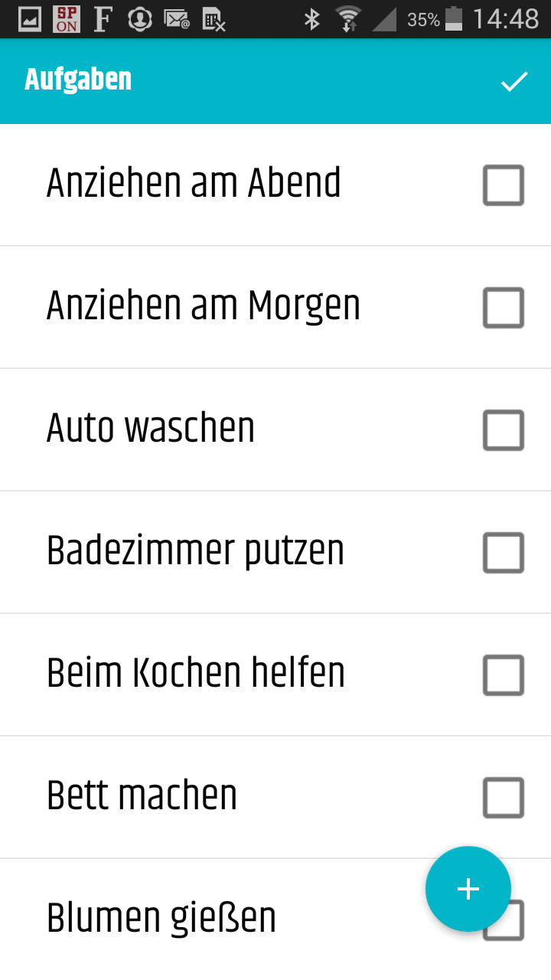Select the Bett machen checkbox
The height and width of the screenshot is (980, 551).
click(503, 798)
